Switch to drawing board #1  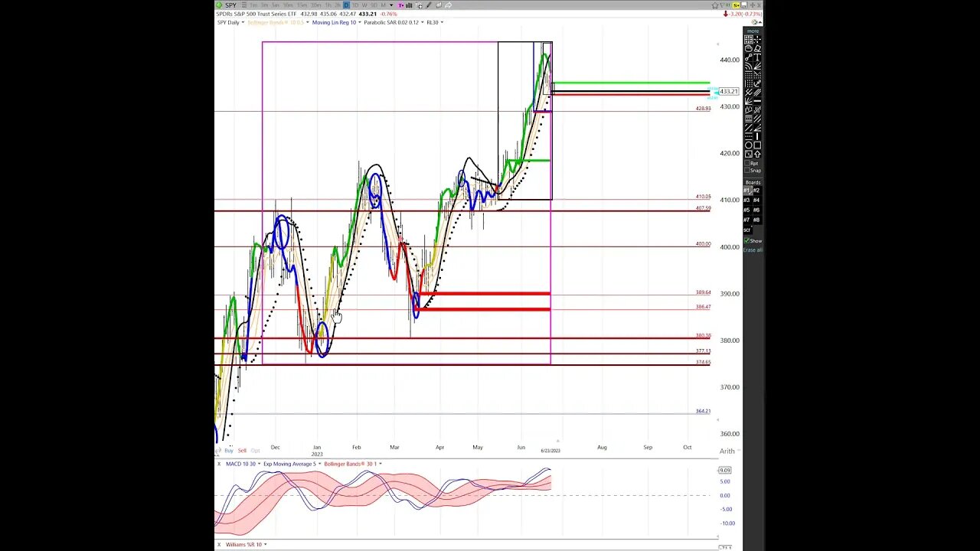coord(748,191)
